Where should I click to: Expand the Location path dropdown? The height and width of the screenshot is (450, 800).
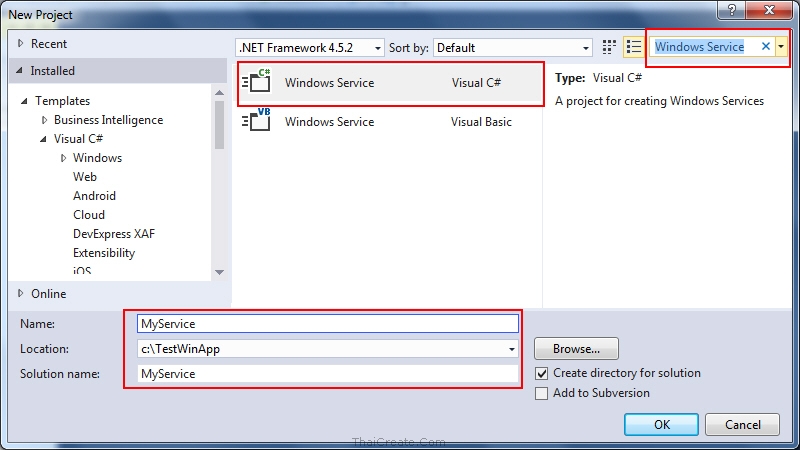[512, 349]
